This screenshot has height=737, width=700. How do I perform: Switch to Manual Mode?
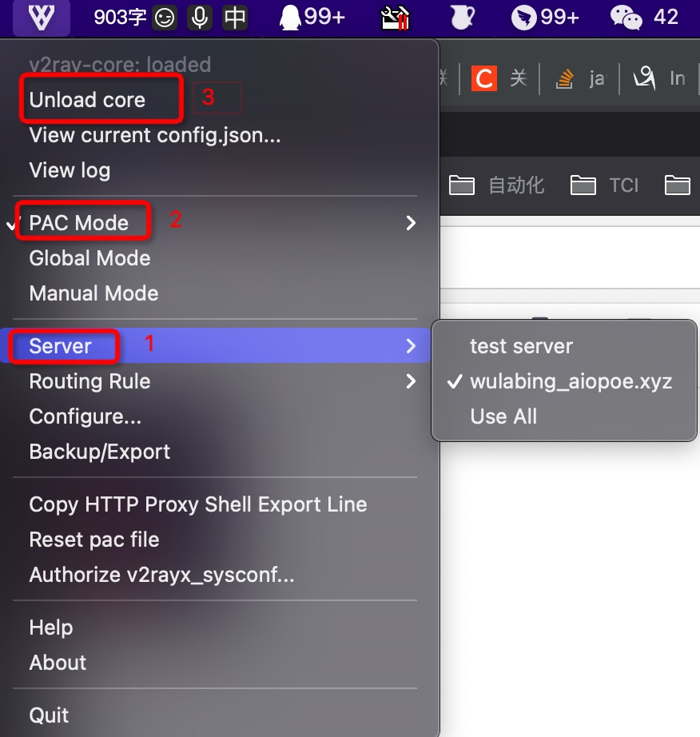[x=215, y=293]
